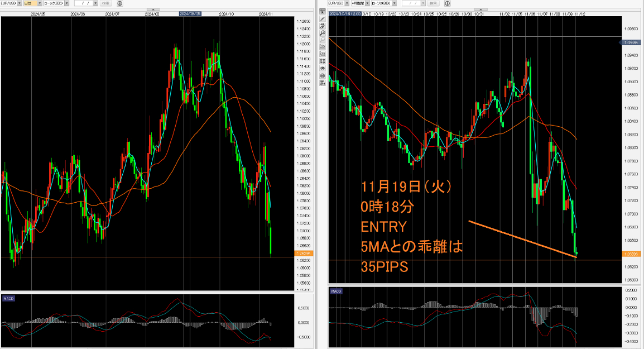The height and width of the screenshot is (349, 644).
Task: Open the daily timeframe dropdown in left chart
Action: tap(40, 3)
